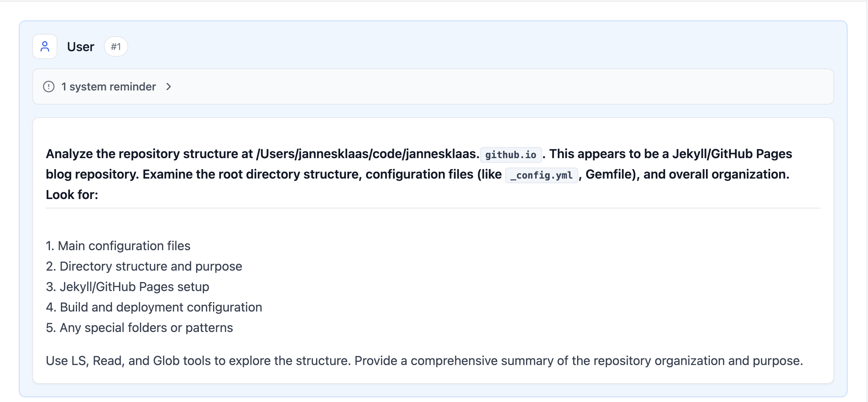Click the "Look for:" heading line
The image size is (868, 402).
pyautogui.click(x=72, y=195)
